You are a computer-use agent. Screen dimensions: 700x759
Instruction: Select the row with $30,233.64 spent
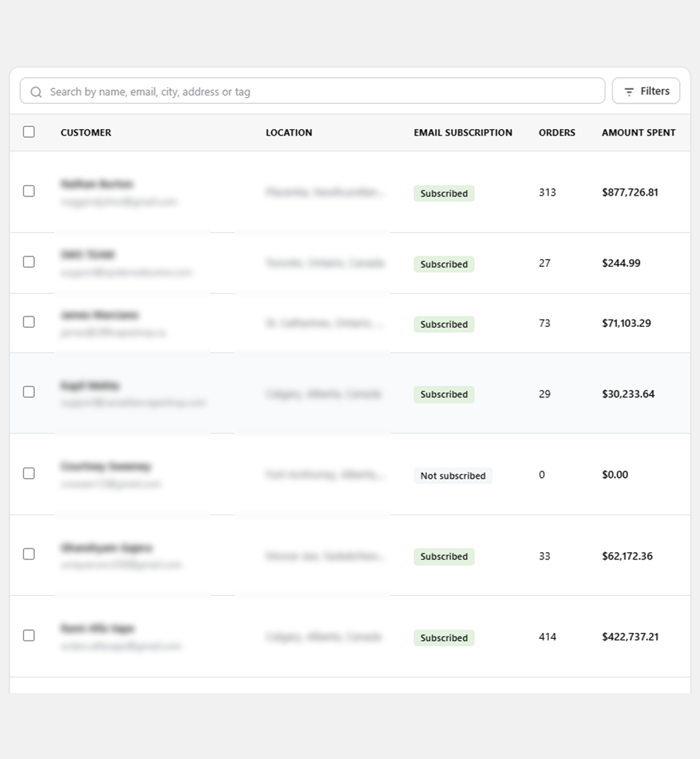[29, 391]
